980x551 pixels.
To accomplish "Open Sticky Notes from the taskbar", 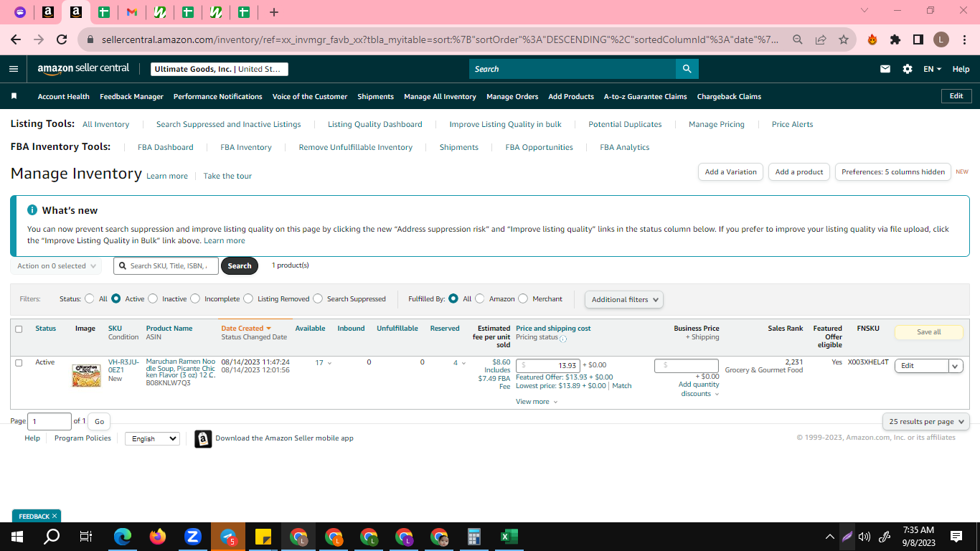I will (263, 537).
